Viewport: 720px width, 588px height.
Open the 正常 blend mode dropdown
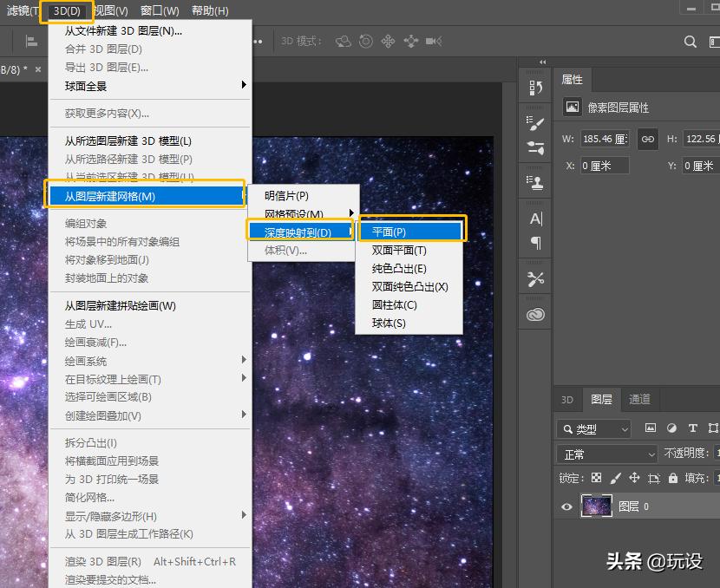(x=605, y=454)
